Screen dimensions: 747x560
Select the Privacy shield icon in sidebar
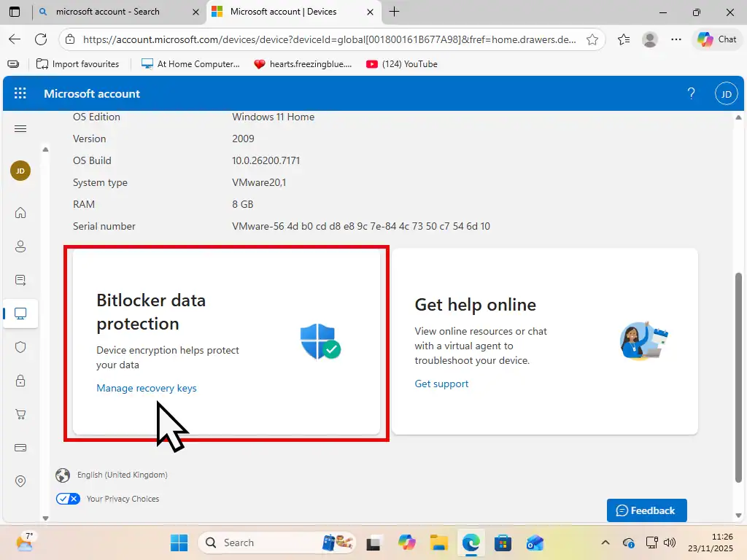click(x=20, y=347)
